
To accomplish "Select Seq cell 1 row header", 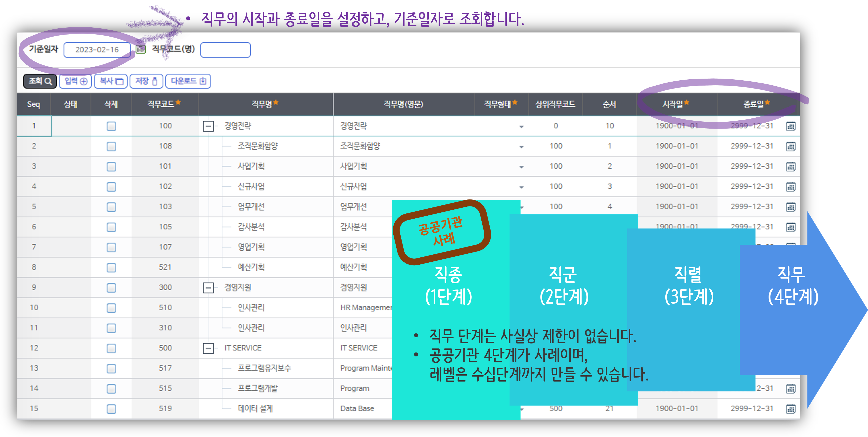I will [34, 126].
